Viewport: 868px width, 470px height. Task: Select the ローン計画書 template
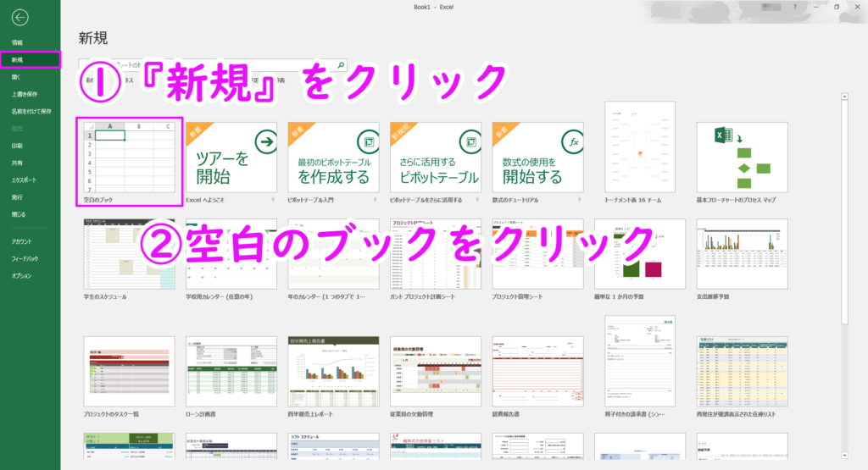(x=231, y=372)
